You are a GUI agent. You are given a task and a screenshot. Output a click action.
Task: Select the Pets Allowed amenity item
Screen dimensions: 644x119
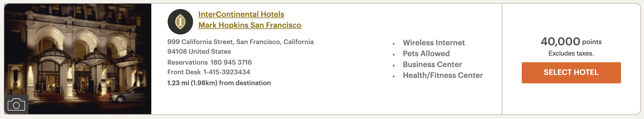point(426,53)
